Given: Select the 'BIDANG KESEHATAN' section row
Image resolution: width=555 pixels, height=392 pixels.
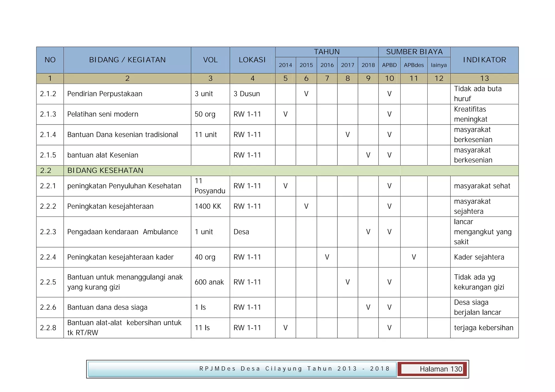Looking at the screenshot, I should pyautogui.click(x=105, y=171).
